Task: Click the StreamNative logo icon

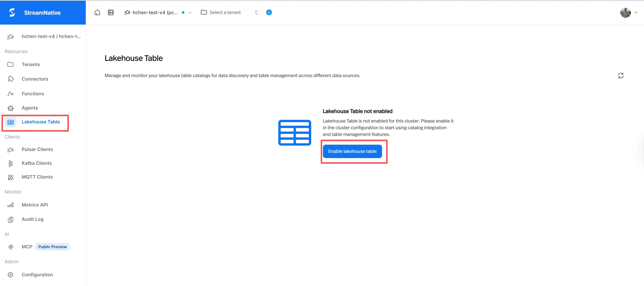Action: coord(12,12)
